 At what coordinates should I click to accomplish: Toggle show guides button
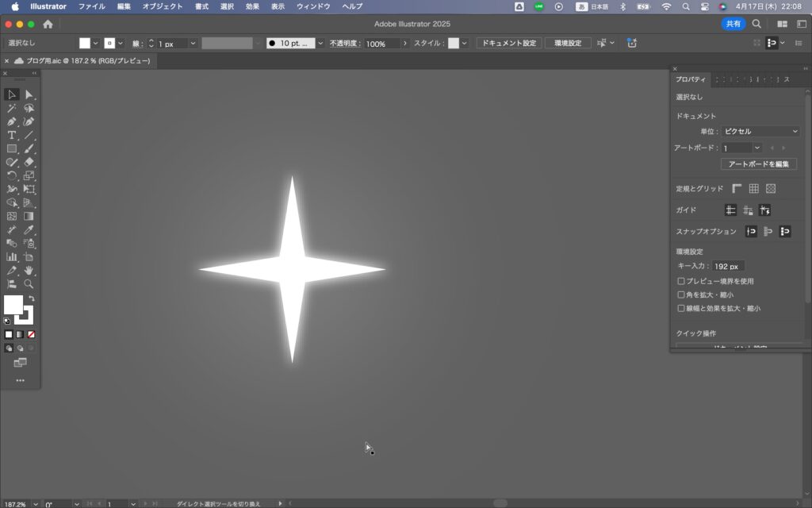pyautogui.click(x=730, y=210)
